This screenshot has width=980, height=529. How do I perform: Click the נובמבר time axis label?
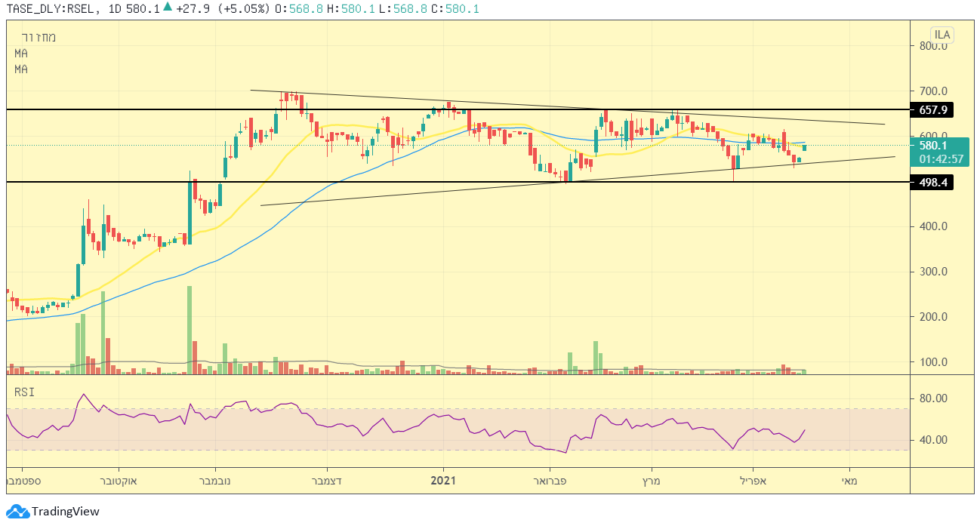[216, 480]
